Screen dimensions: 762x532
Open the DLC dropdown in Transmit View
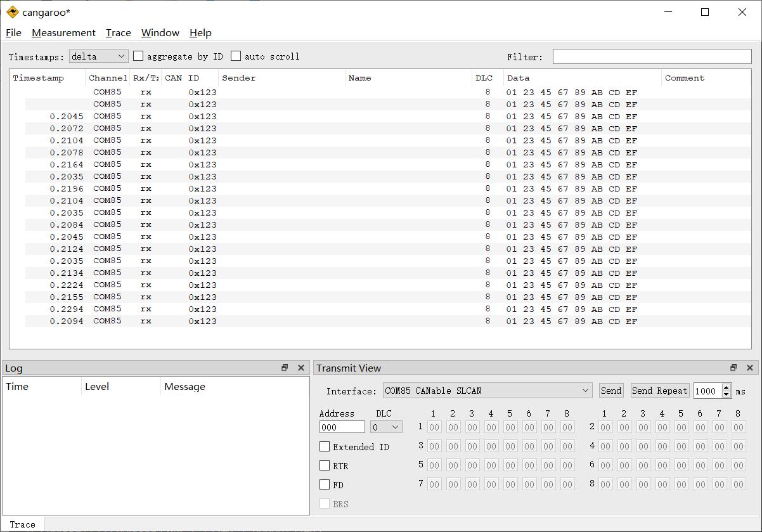386,427
